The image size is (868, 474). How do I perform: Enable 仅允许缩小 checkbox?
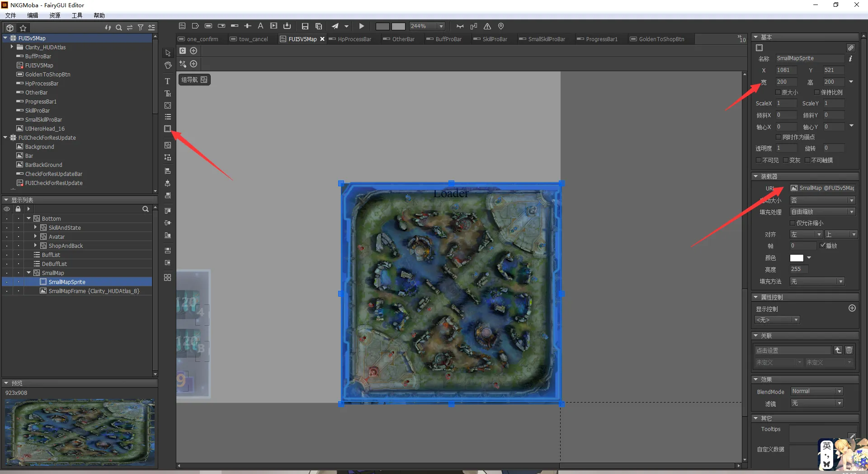793,223
